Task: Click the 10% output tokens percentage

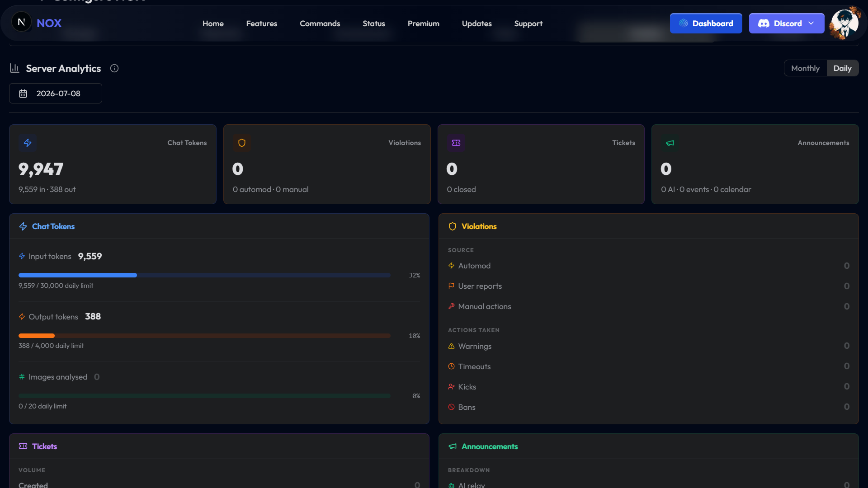Action: pyautogui.click(x=415, y=336)
